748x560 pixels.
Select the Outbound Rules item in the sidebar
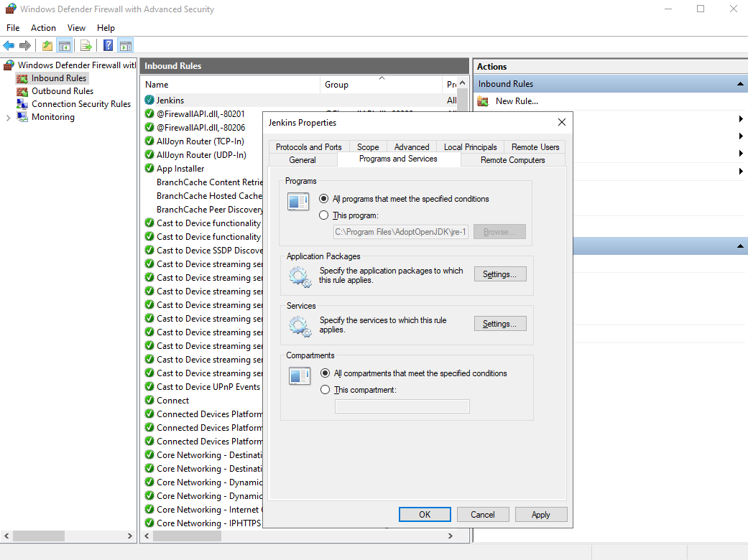(x=63, y=90)
